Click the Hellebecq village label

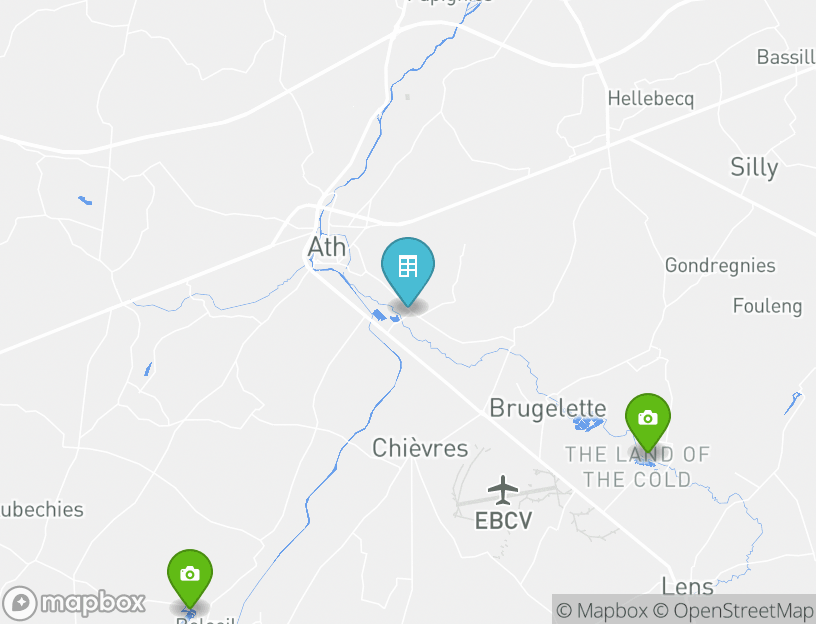point(651,98)
